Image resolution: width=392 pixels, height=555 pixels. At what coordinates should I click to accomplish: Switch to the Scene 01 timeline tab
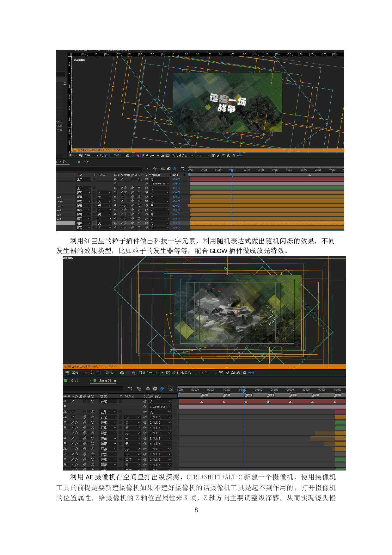point(105,381)
